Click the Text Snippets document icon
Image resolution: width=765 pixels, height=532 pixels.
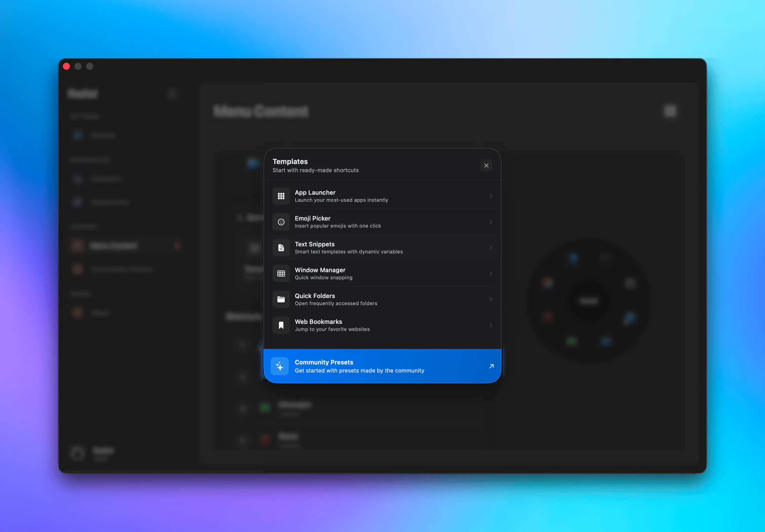281,248
